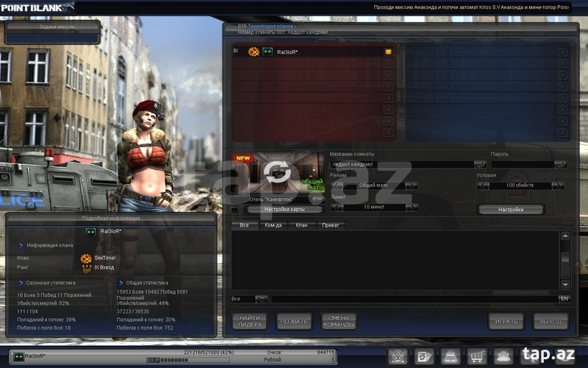
Task: Click the chat scrollbar thumb
Action: coord(564,258)
